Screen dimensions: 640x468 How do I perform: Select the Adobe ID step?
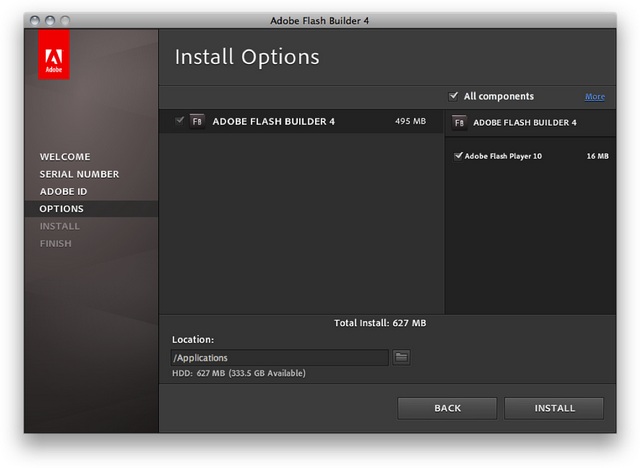63,191
